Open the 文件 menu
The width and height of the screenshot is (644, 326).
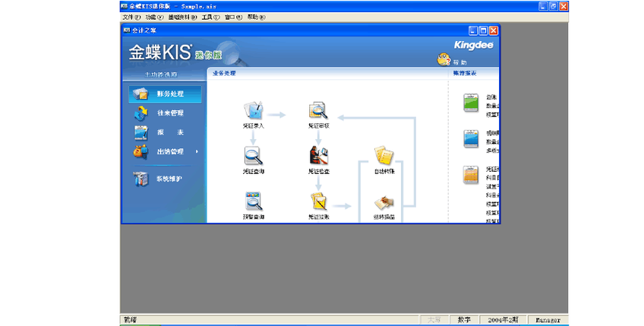point(131,17)
